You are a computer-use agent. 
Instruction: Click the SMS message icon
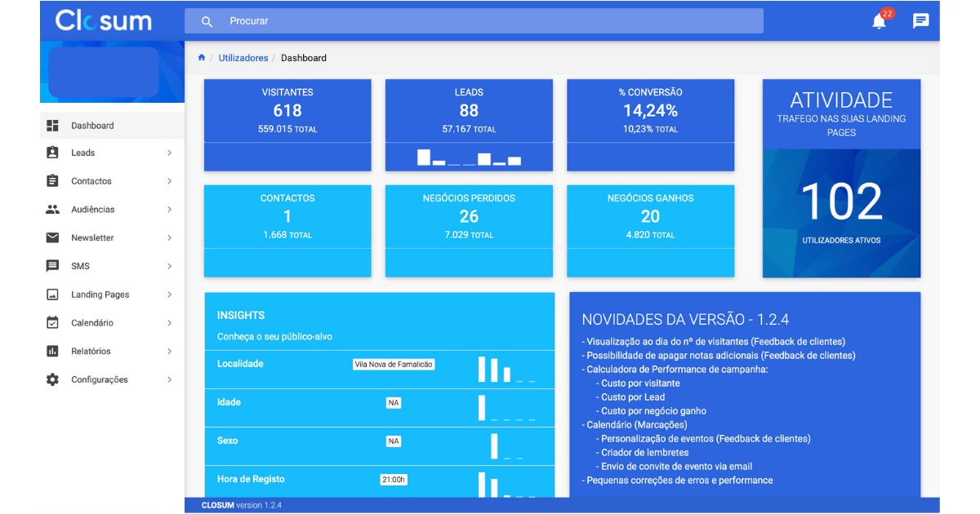pos(53,266)
